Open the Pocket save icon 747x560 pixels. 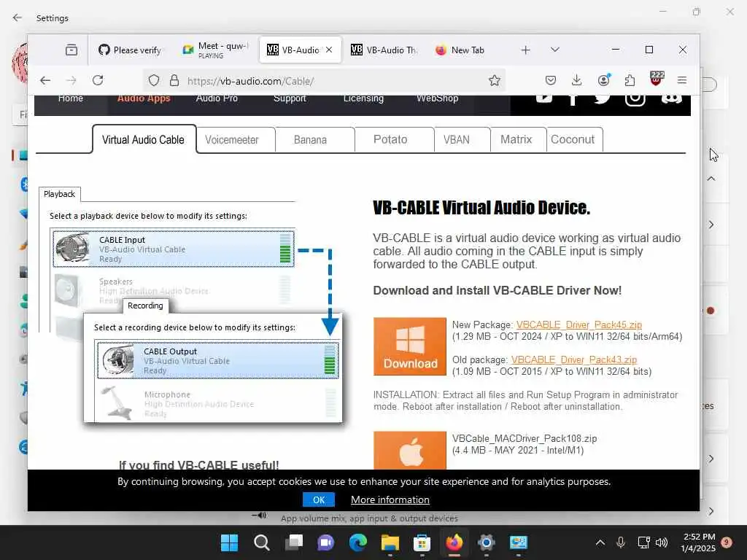pyautogui.click(x=551, y=80)
